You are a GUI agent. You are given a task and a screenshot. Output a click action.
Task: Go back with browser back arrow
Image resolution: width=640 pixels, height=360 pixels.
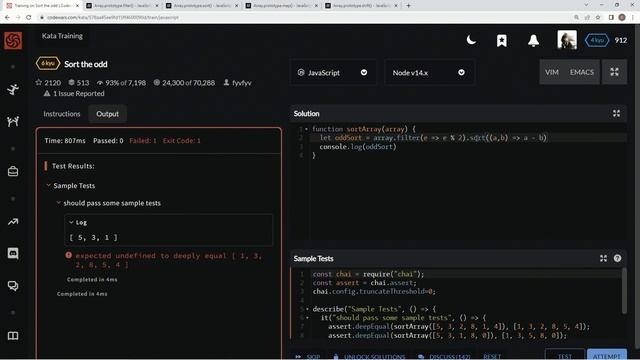[7, 18]
